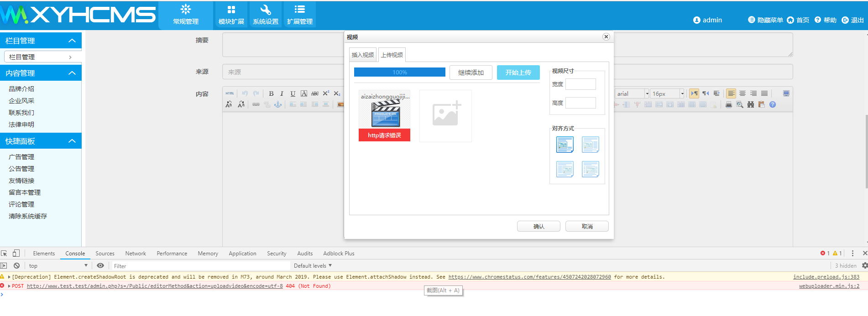868x316 pixels.
Task: Switch to the Network tab in DevTools
Action: click(136, 254)
